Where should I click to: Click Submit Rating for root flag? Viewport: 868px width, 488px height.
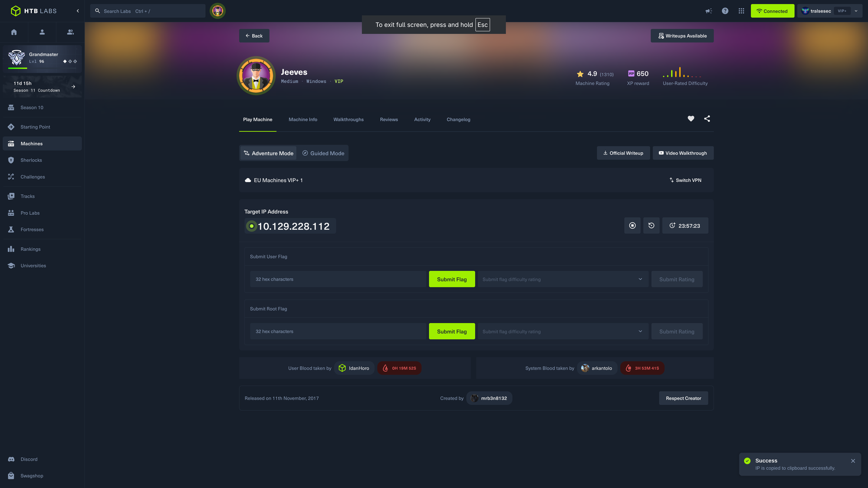(x=677, y=331)
